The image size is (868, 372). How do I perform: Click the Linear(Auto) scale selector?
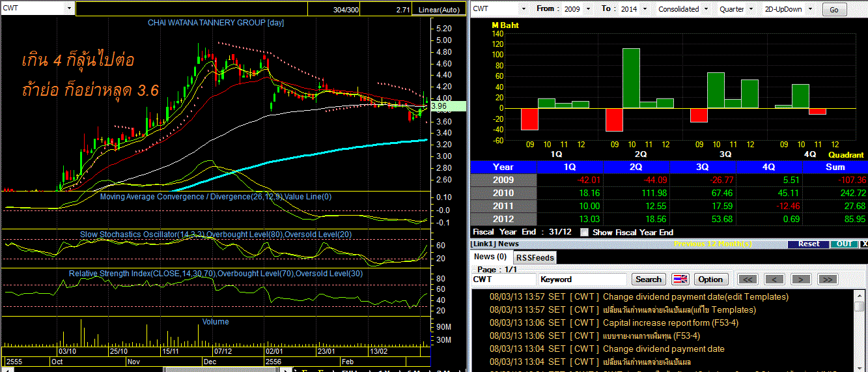439,9
